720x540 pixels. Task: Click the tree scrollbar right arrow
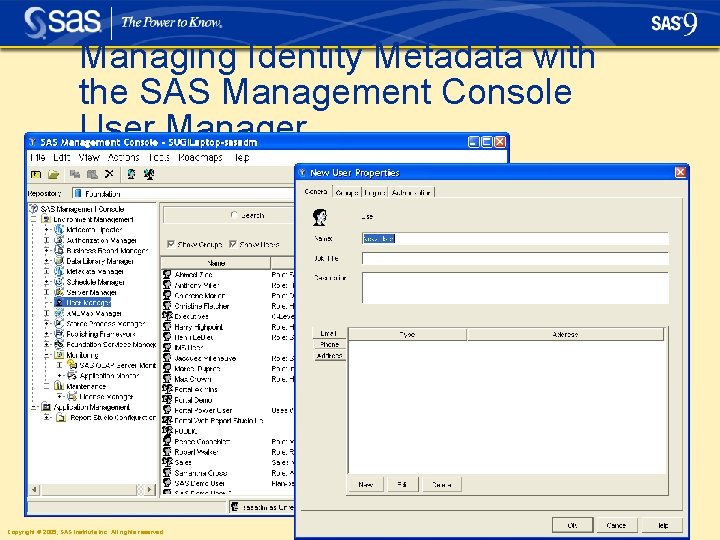pyautogui.click(x=150, y=489)
